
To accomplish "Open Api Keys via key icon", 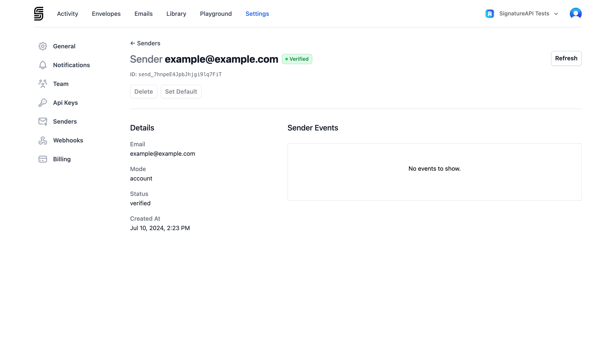I will [43, 102].
